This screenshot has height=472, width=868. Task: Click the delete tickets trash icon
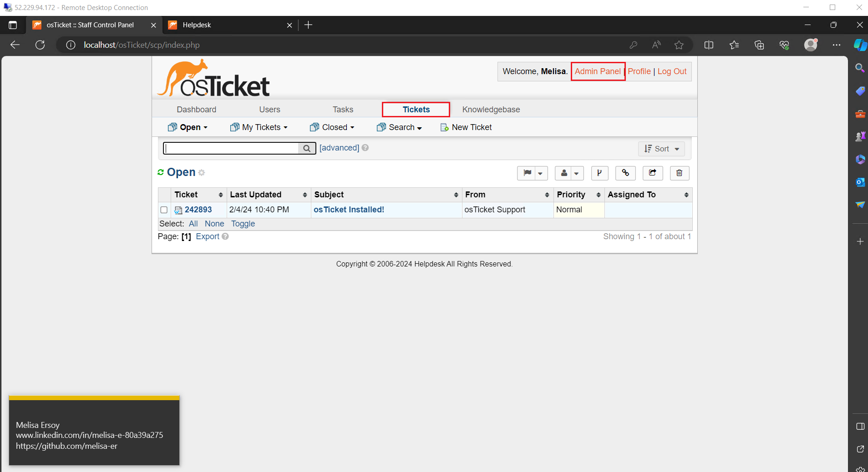pos(680,173)
